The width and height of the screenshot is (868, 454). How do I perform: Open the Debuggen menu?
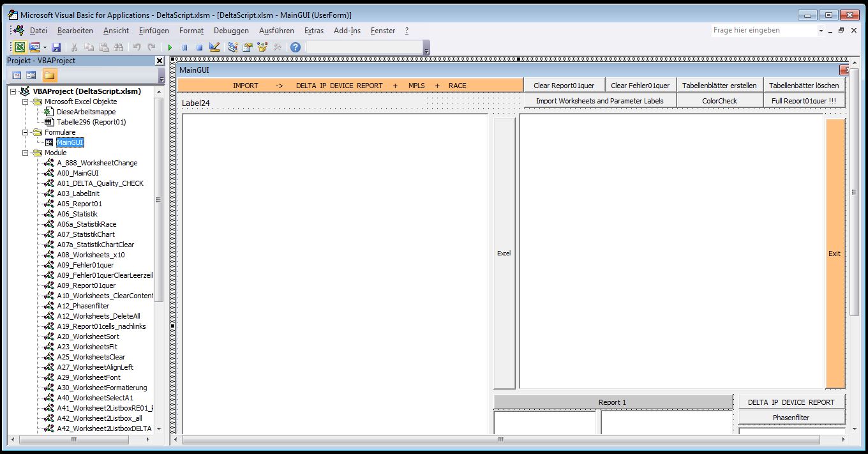coord(231,31)
